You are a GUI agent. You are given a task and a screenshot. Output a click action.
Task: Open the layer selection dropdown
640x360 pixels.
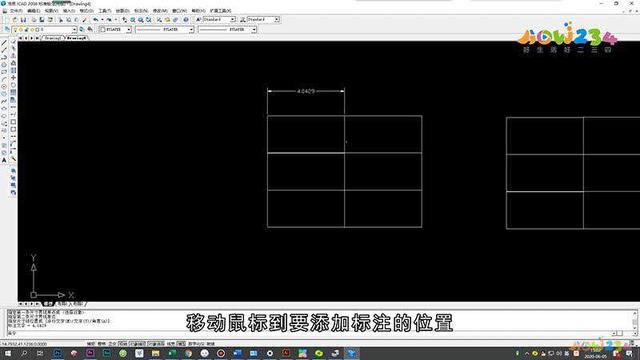click(x=44, y=29)
